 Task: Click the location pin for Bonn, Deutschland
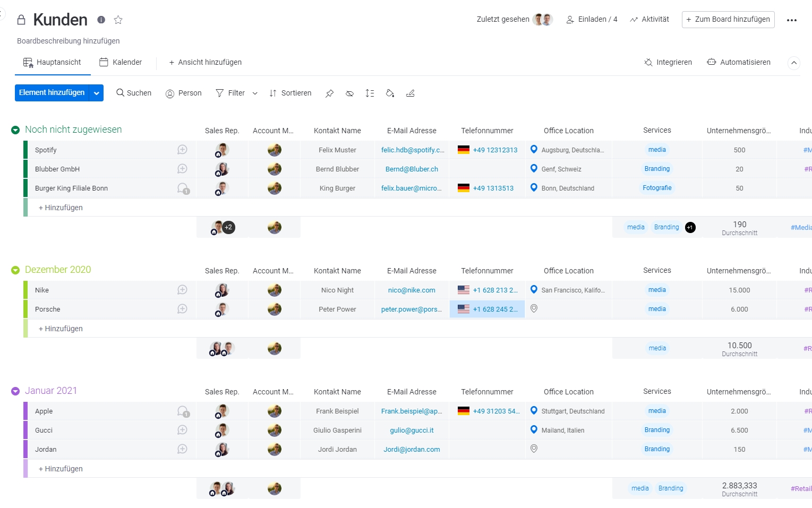(534, 187)
